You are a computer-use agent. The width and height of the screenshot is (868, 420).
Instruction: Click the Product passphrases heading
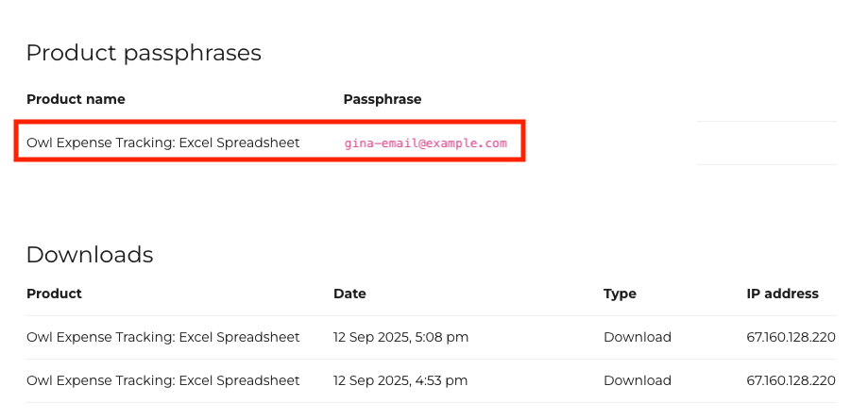coord(144,53)
